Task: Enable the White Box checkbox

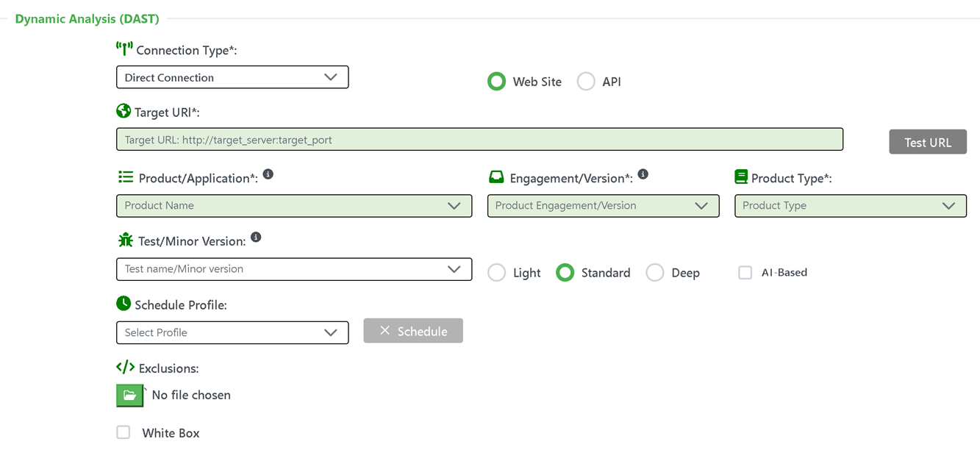Action: pyautogui.click(x=124, y=432)
